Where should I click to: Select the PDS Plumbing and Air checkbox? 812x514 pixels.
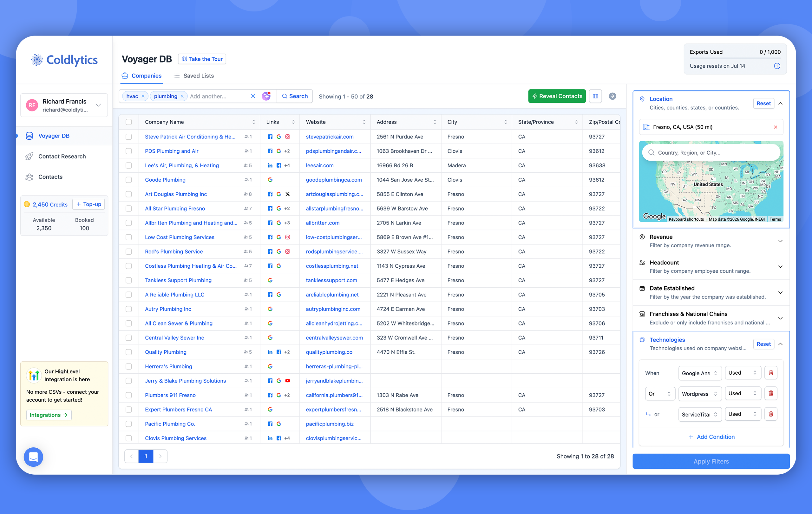(129, 151)
